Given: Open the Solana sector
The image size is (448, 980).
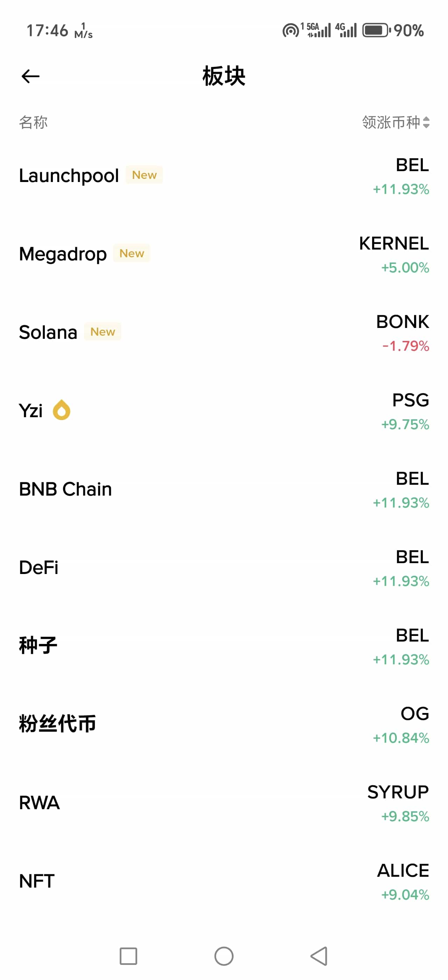Looking at the screenshot, I should click(x=48, y=332).
